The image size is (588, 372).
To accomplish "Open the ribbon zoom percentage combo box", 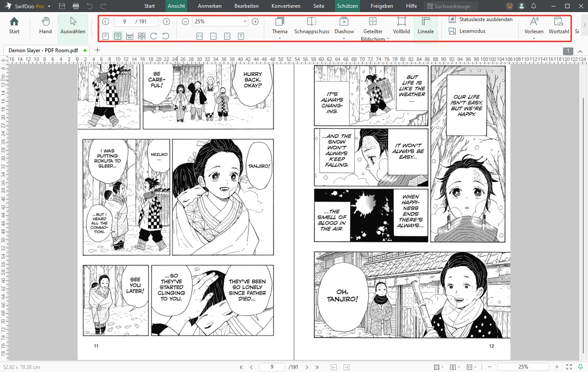I will [220, 22].
